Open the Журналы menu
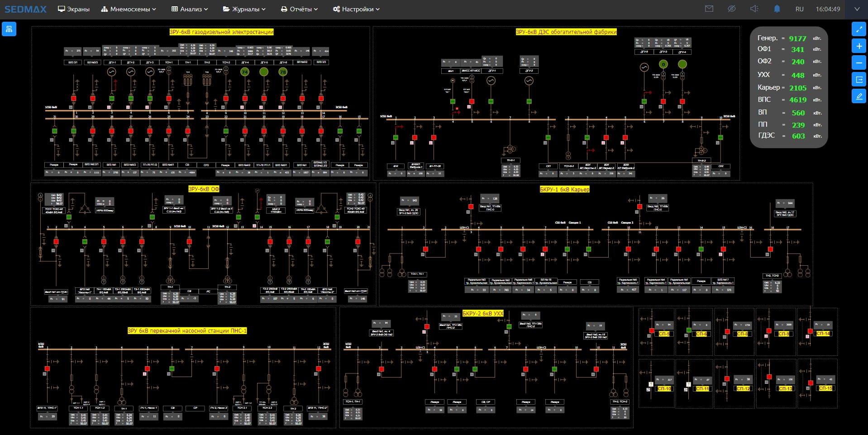This screenshot has width=868, height=435. tap(244, 9)
